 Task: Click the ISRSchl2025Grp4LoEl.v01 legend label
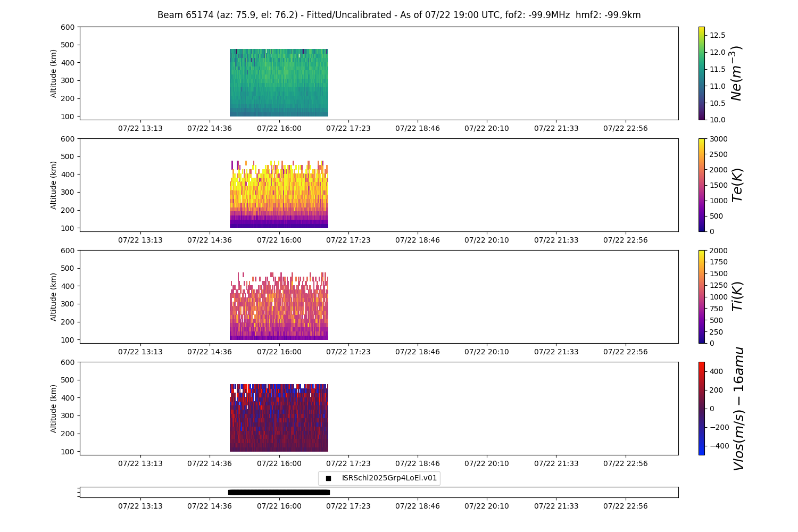[x=389, y=478]
